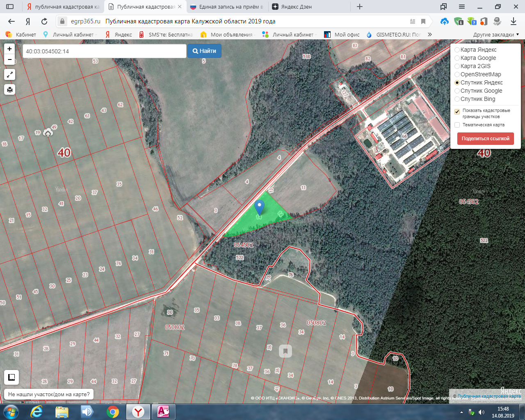Viewport: 525px width, 420px height.
Task: Click the orange Office extension icon
Action: click(484, 21)
